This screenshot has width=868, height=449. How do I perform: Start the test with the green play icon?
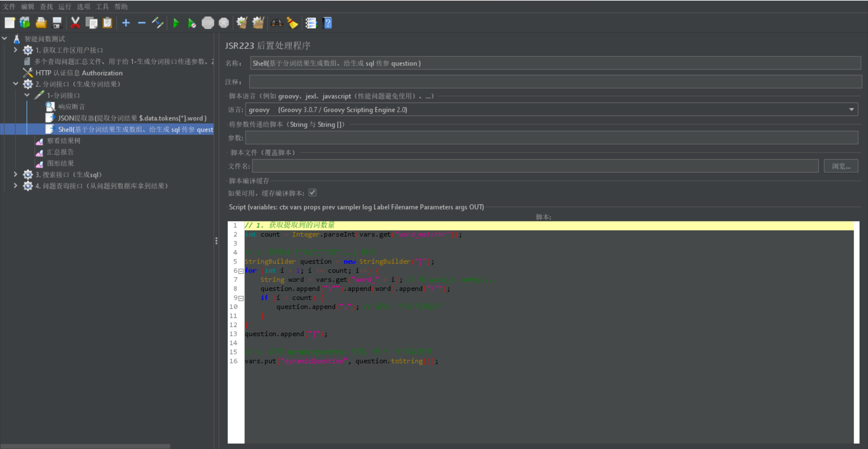click(176, 23)
